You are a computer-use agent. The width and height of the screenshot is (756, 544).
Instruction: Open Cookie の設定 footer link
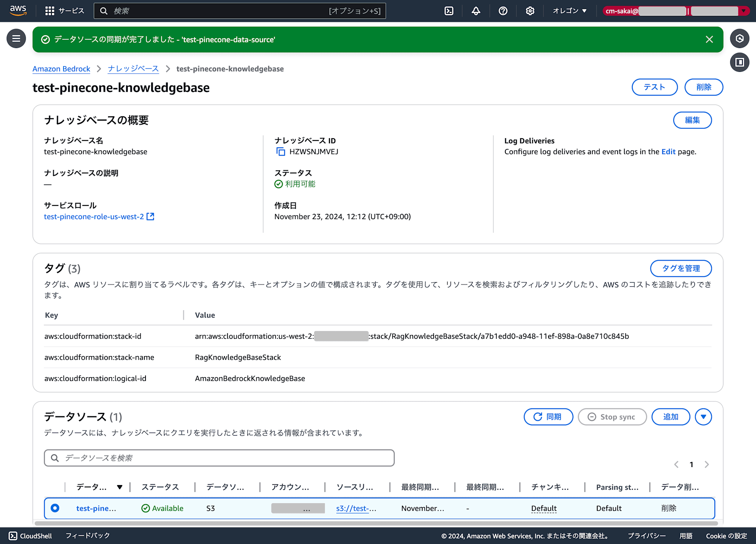coord(727,536)
